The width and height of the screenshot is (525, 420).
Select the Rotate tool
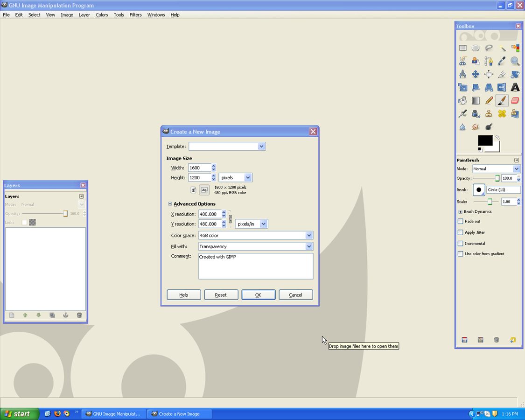tap(515, 74)
